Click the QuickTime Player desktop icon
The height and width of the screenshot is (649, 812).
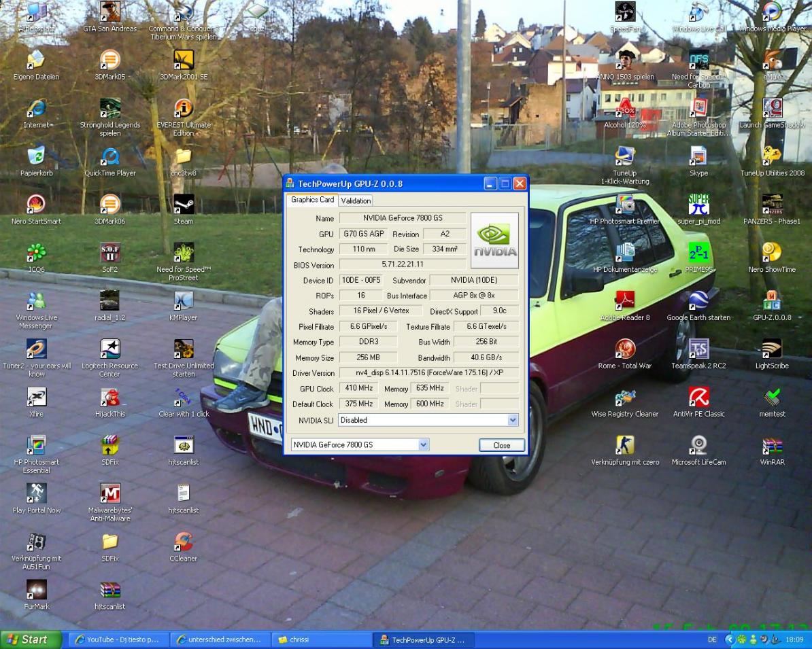click(x=109, y=156)
